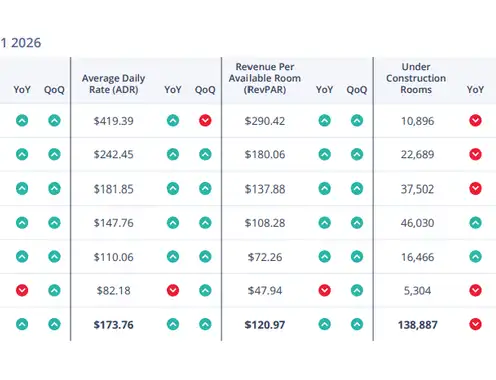Click ADR QoQ up arrow in the $181.85 row
The height and width of the screenshot is (380, 496).
tap(205, 189)
